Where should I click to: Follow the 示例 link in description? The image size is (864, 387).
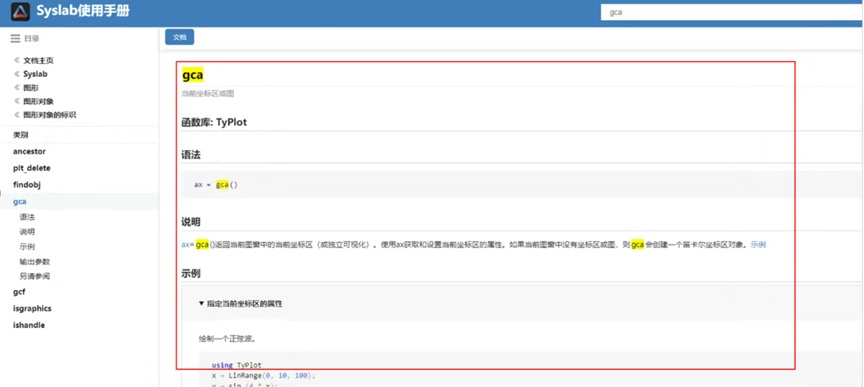click(x=758, y=244)
